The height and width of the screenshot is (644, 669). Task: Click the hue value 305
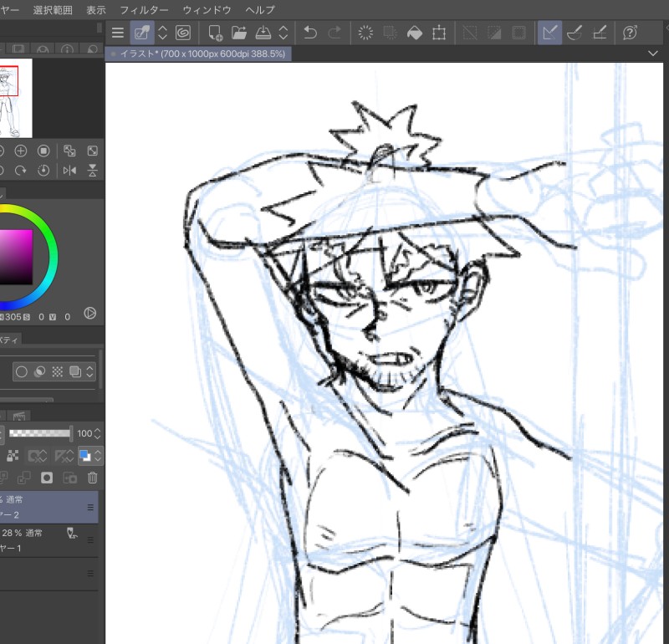13,317
